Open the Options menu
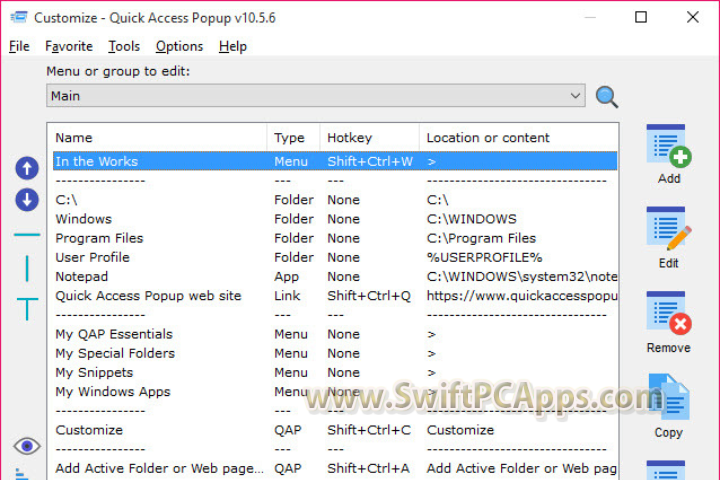 point(179,46)
